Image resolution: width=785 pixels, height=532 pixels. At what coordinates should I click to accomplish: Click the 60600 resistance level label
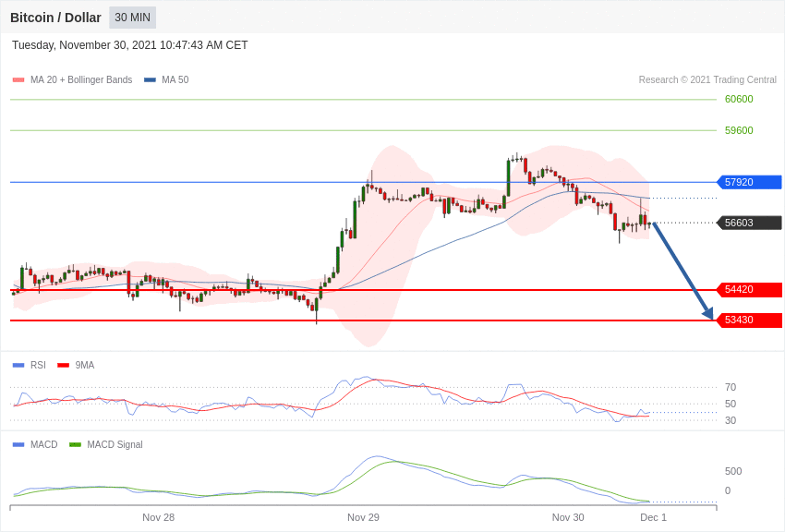pos(739,99)
